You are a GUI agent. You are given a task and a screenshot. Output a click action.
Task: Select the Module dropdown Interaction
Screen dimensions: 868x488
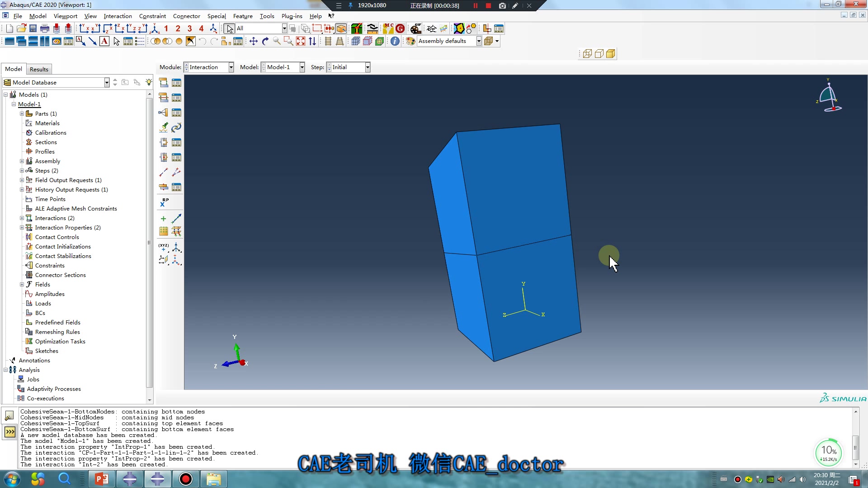pyautogui.click(x=209, y=67)
